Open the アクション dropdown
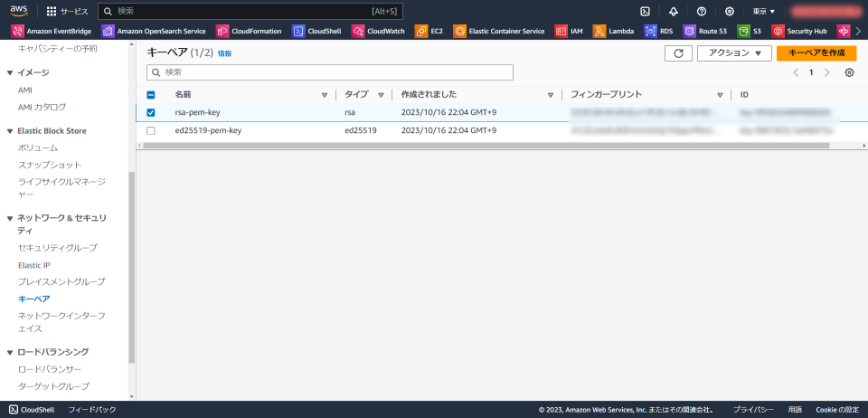 [734, 53]
